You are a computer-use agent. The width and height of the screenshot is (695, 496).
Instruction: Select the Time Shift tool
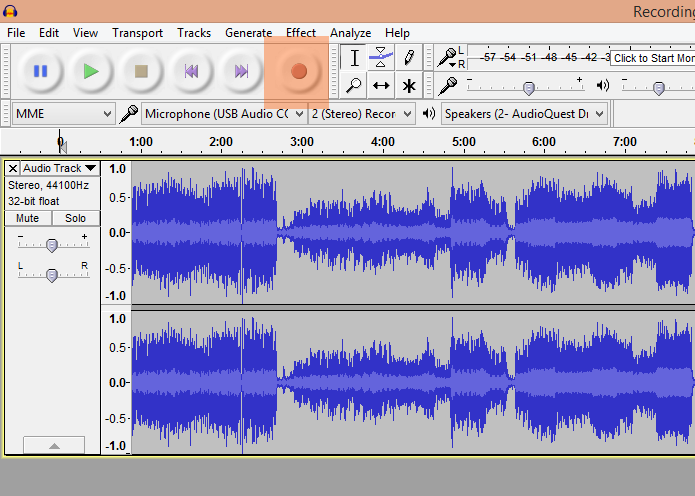381,85
